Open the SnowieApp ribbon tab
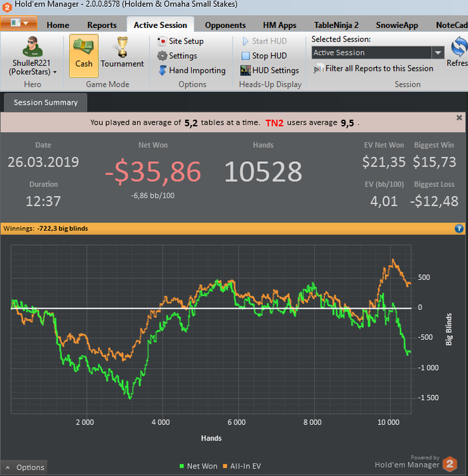The height and width of the screenshot is (476, 468). point(397,25)
